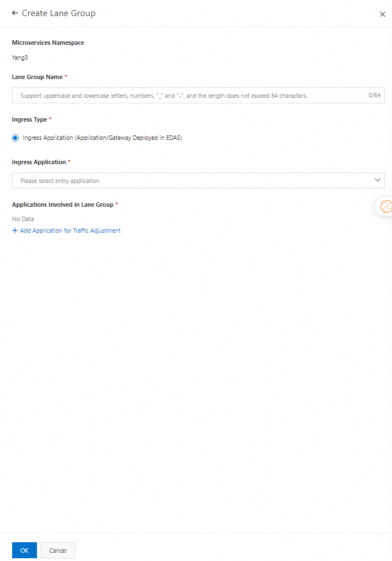The width and height of the screenshot is (392, 561).
Task: Open the Please select entry application dropdown
Action: point(188,181)
